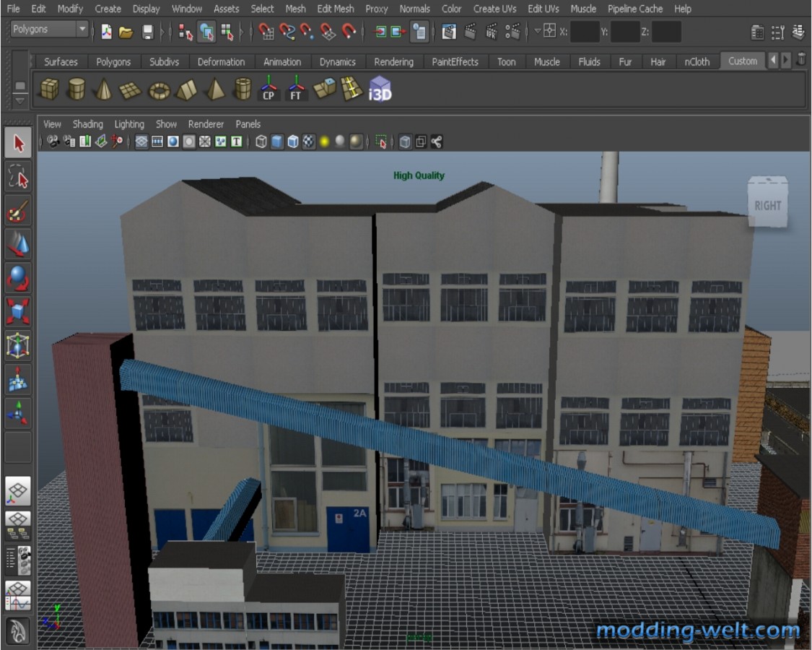Toggle viewport grid display icon
The height and width of the screenshot is (650, 812).
coord(141,142)
